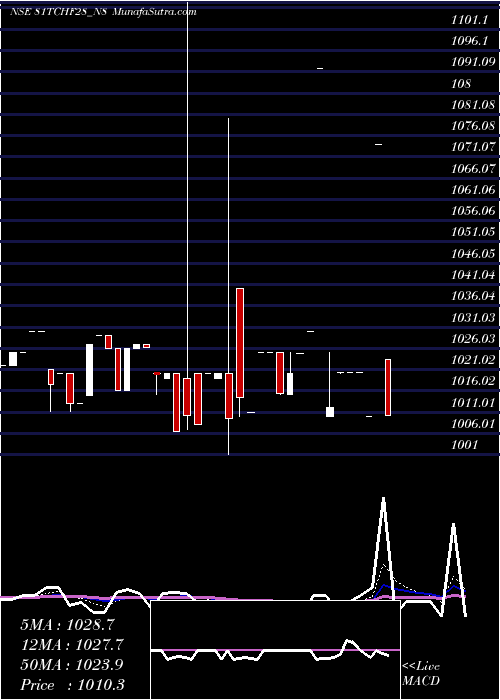Click the 1041.04 price axis label

[x=473, y=275]
